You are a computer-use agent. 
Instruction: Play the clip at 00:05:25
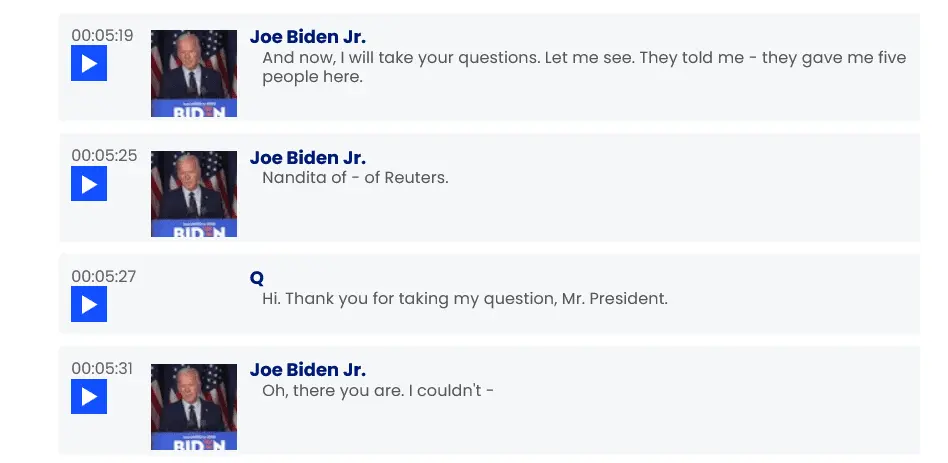89,184
